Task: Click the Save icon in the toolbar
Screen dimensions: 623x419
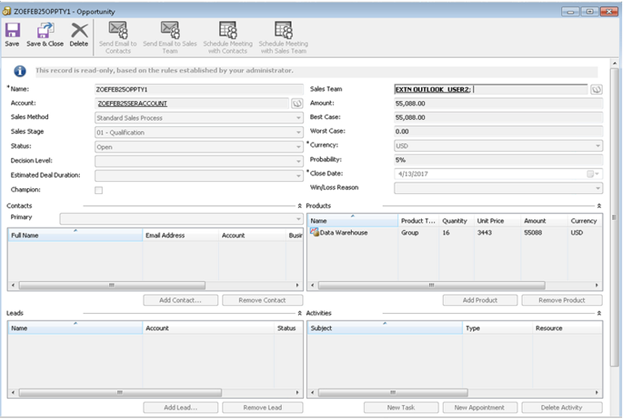Action: point(12,30)
